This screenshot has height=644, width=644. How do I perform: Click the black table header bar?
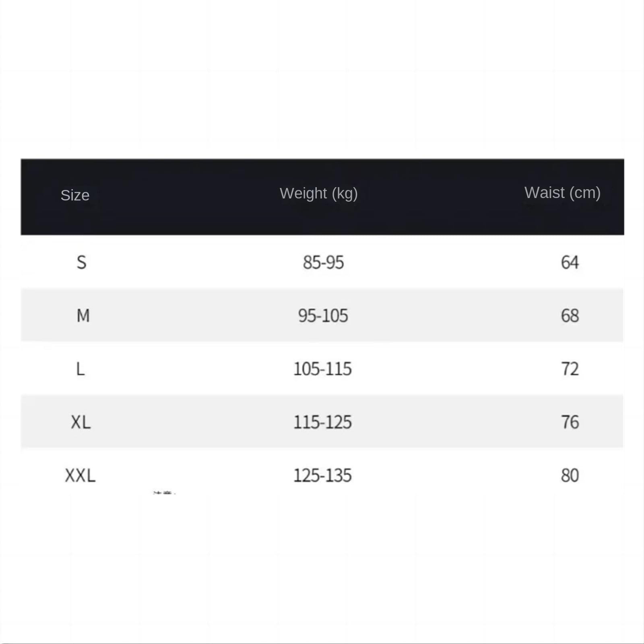coord(322,197)
